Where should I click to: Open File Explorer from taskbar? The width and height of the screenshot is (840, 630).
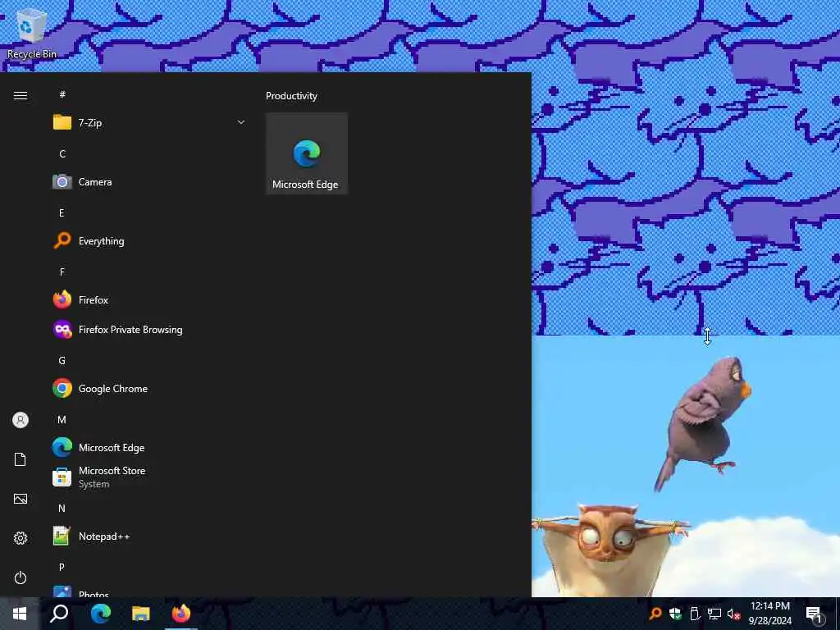(x=141, y=614)
